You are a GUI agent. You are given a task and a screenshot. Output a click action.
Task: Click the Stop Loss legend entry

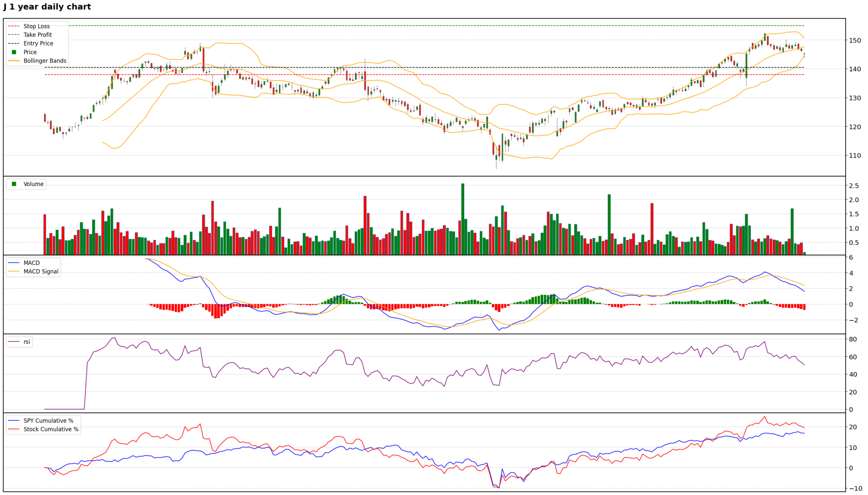[36, 26]
